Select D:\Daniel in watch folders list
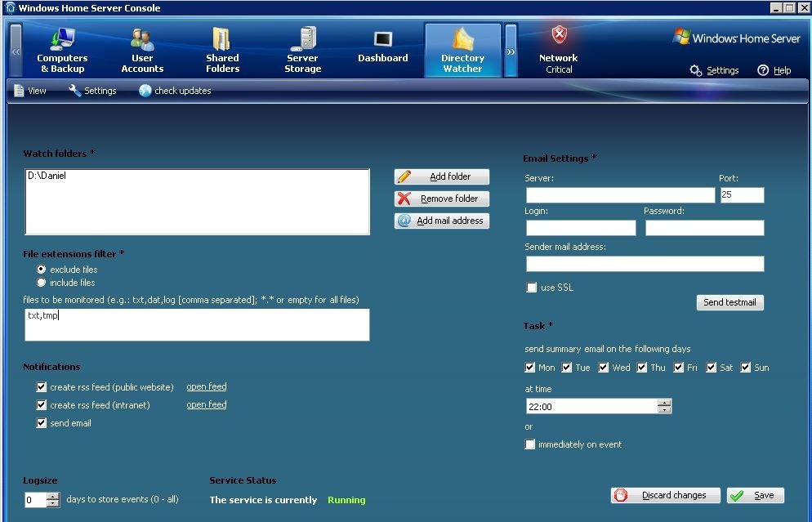This screenshot has width=812, height=522. (47, 176)
